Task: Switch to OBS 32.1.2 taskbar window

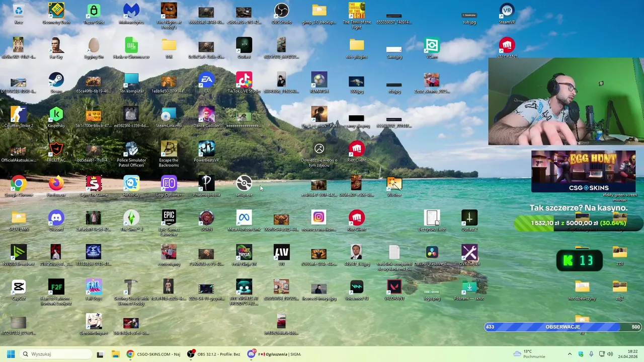Action: click(x=214, y=354)
